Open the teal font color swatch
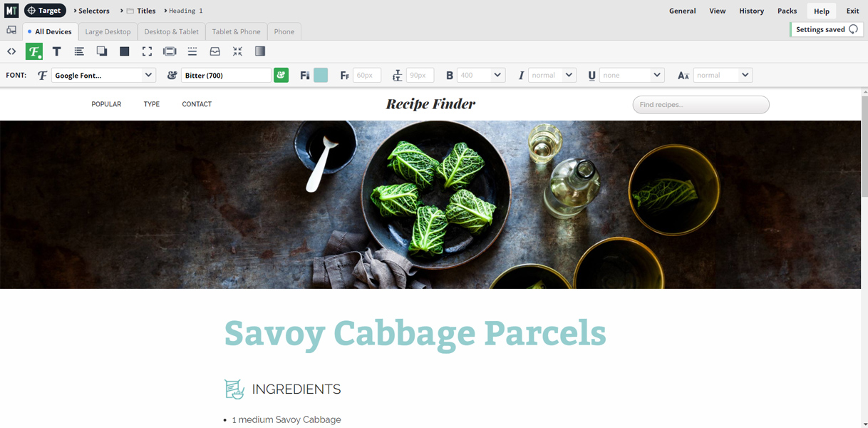This screenshot has height=428, width=868. [x=321, y=75]
